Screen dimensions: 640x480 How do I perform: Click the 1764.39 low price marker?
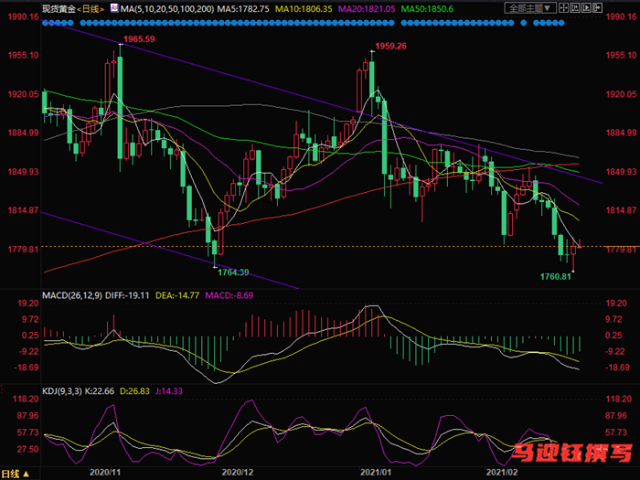233,272
